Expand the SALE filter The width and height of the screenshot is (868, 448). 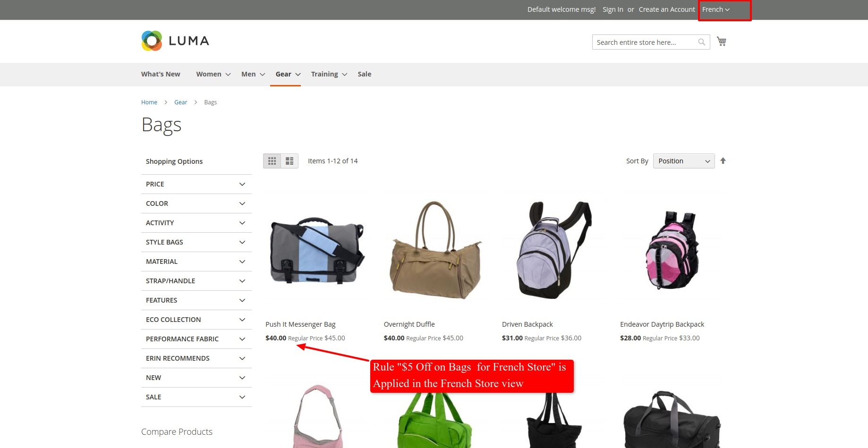(196, 397)
